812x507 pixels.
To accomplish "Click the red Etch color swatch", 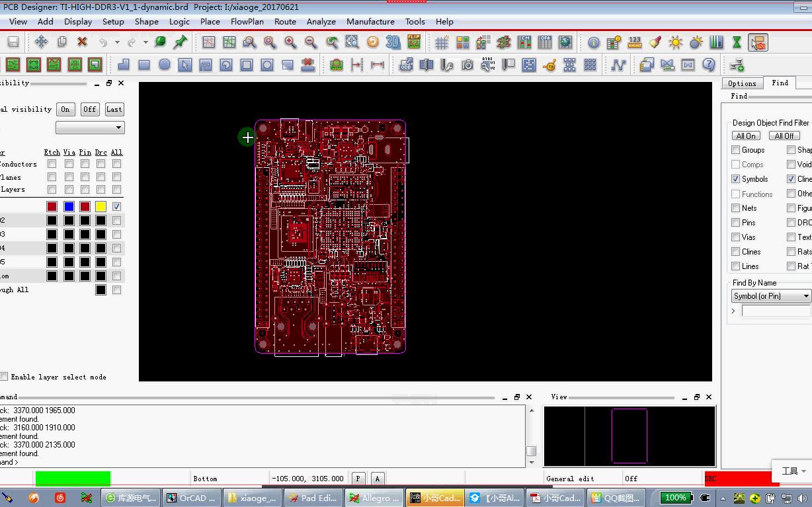I will (x=52, y=207).
